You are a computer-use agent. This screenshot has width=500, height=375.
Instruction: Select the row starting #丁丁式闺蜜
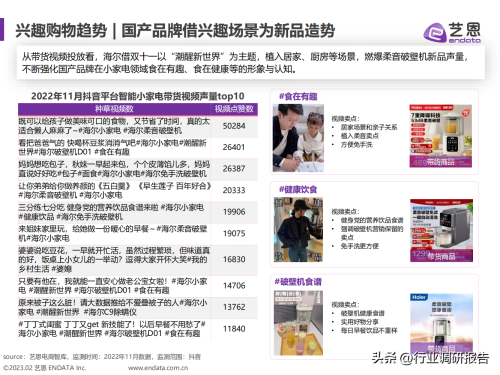(x=138, y=329)
